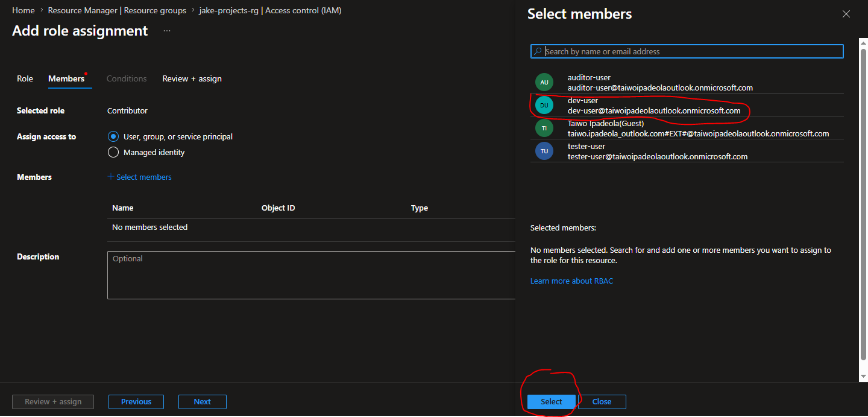Image resolution: width=868 pixels, height=417 pixels.
Task: Click the Type column header
Action: 420,208
